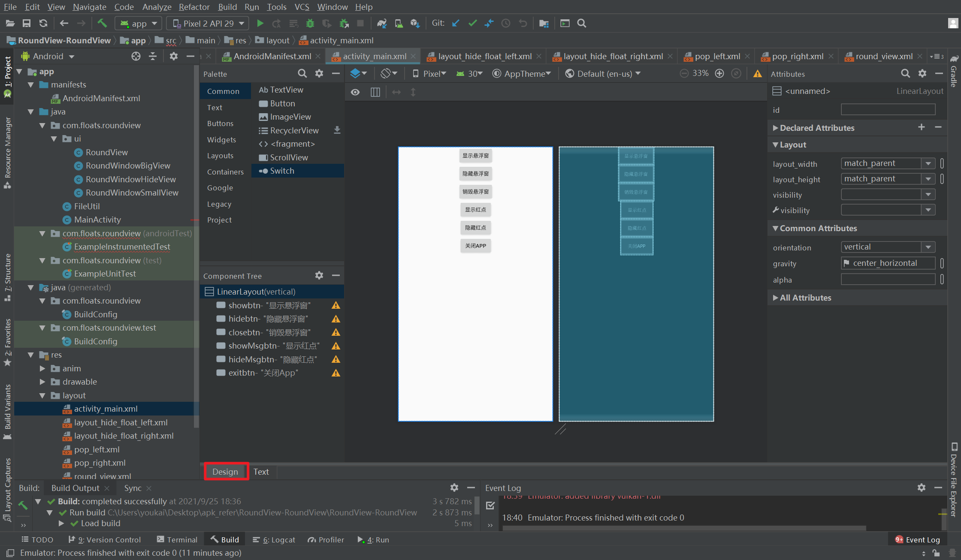
Task: Click the alpha input field
Action: coord(888,280)
